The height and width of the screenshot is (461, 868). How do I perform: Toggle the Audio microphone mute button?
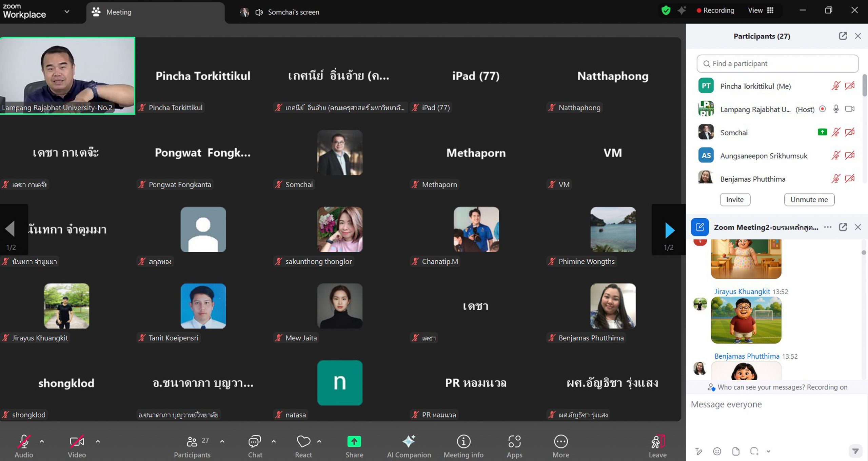(x=24, y=446)
